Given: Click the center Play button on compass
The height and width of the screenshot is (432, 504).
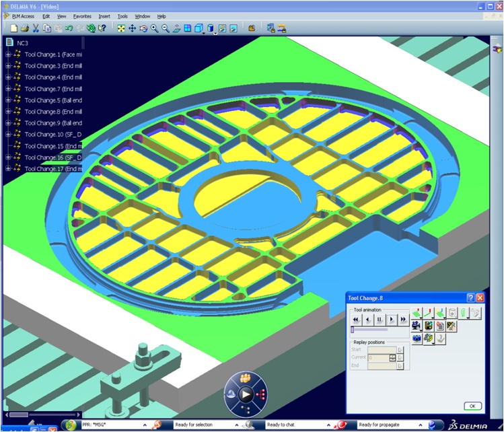Looking at the screenshot, I should click(246, 394).
